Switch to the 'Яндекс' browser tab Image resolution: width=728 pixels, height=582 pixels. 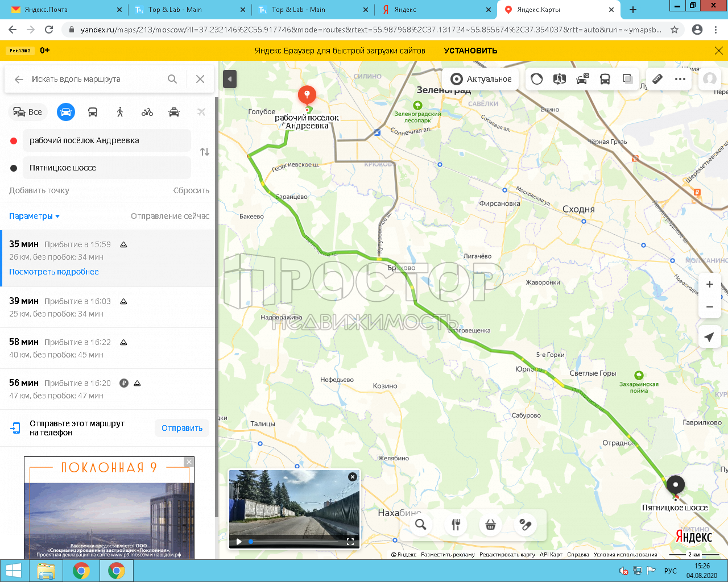tap(435, 10)
